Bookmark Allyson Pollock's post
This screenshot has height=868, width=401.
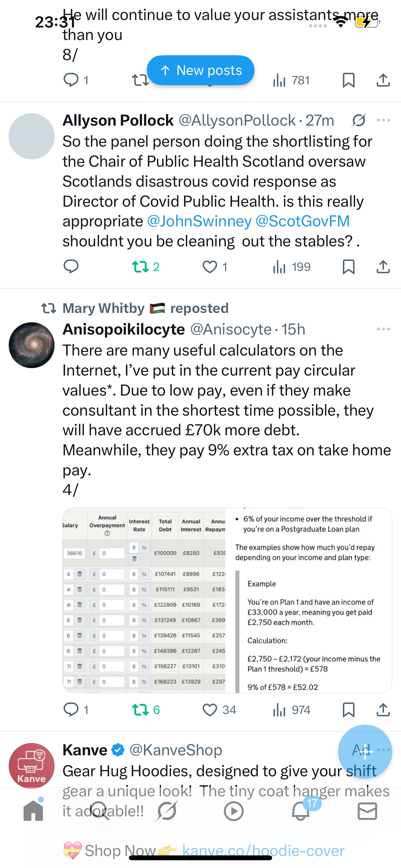(348, 267)
